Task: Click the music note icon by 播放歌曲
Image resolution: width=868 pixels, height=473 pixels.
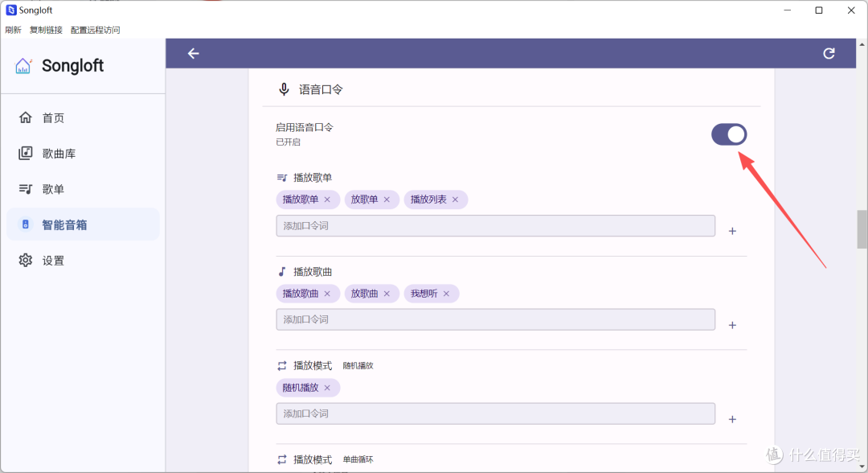Action: (282, 271)
